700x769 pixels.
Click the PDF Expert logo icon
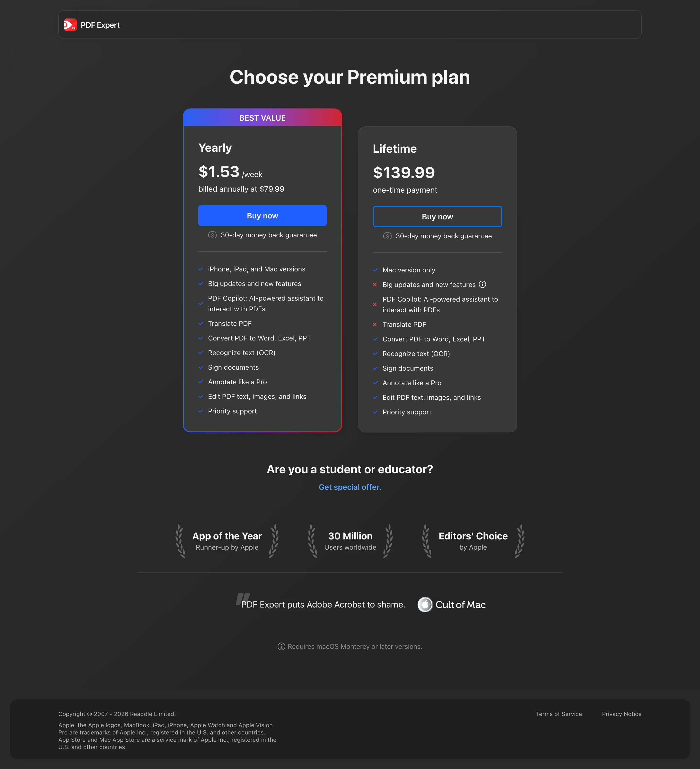pyautogui.click(x=70, y=25)
